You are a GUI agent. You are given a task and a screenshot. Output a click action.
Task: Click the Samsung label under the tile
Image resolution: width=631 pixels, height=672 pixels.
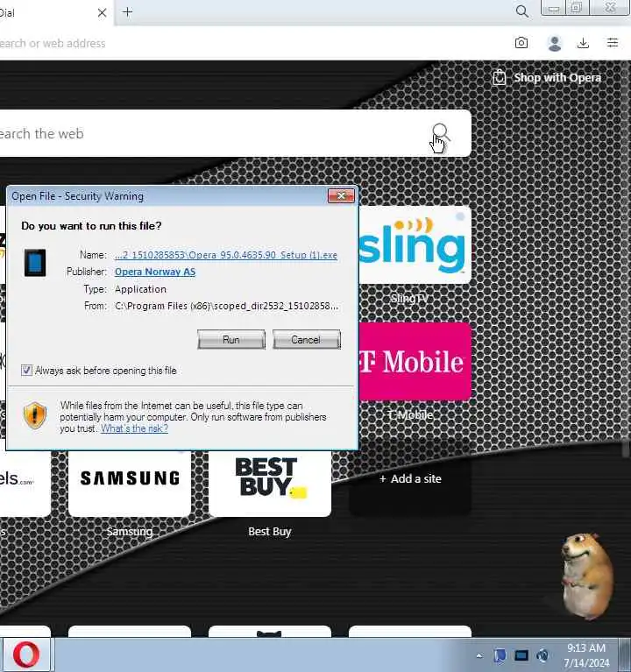tap(130, 532)
